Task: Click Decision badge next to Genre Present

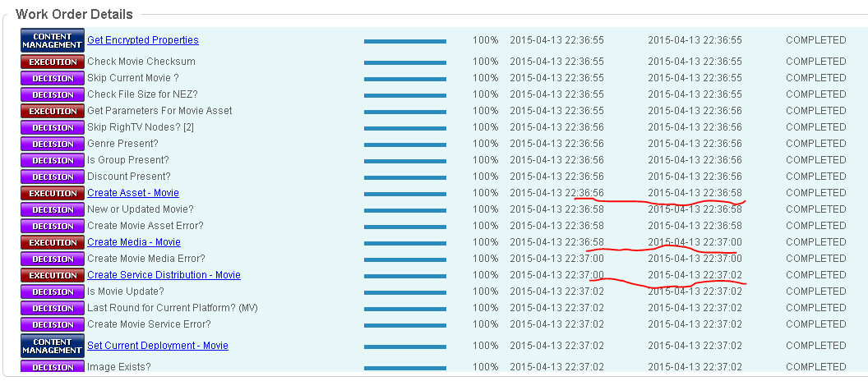Action: [53, 144]
